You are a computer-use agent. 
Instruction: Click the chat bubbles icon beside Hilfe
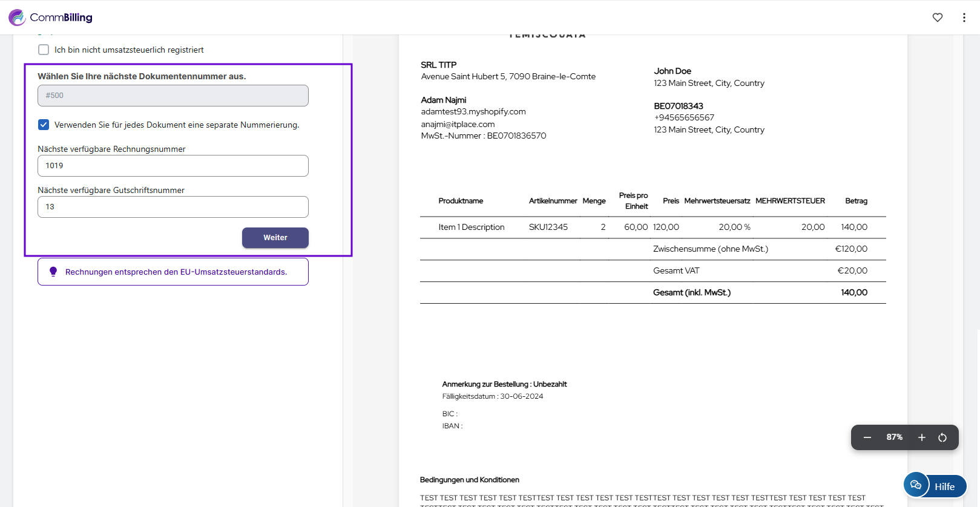(x=916, y=485)
